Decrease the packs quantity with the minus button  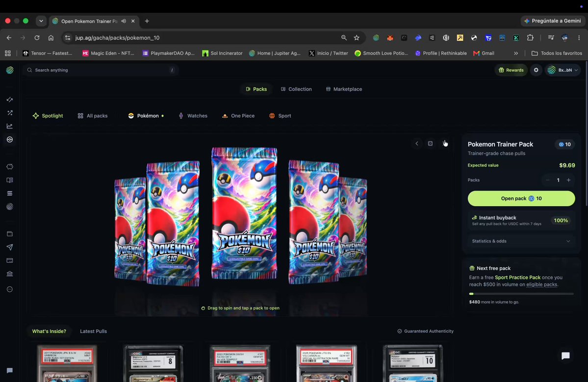(x=547, y=180)
